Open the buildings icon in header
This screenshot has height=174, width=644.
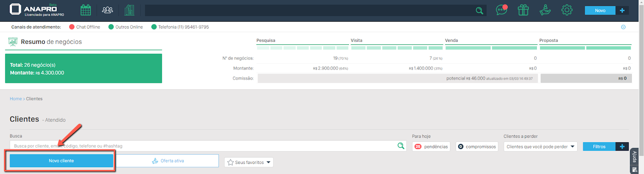click(129, 10)
